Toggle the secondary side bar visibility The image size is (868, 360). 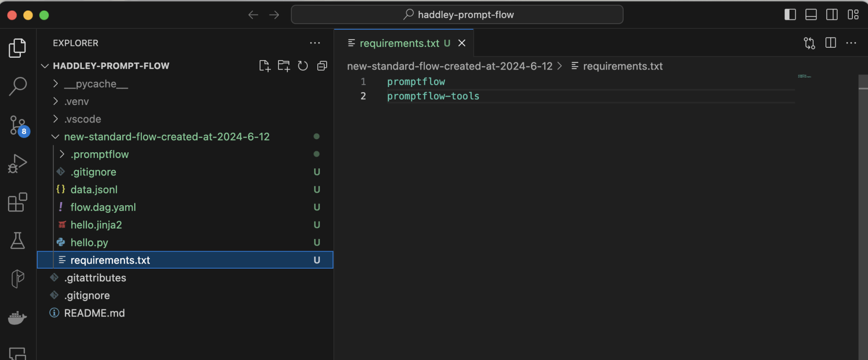pos(832,15)
